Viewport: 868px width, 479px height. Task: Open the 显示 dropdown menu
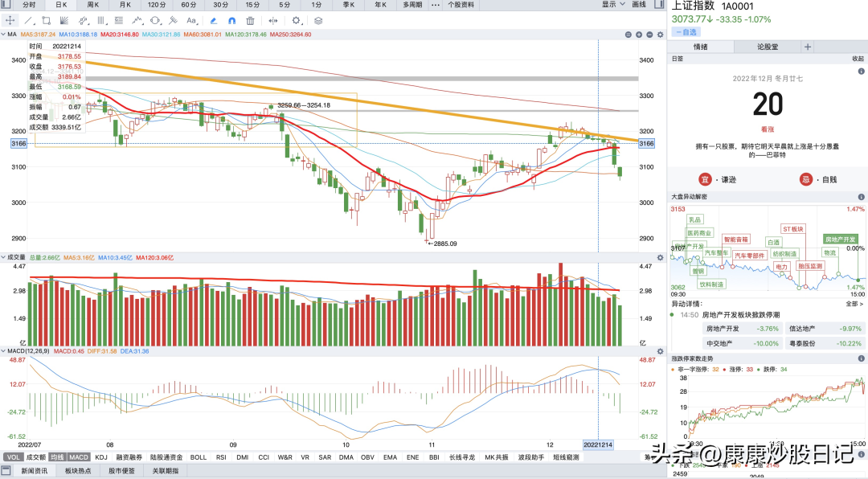click(x=612, y=5)
